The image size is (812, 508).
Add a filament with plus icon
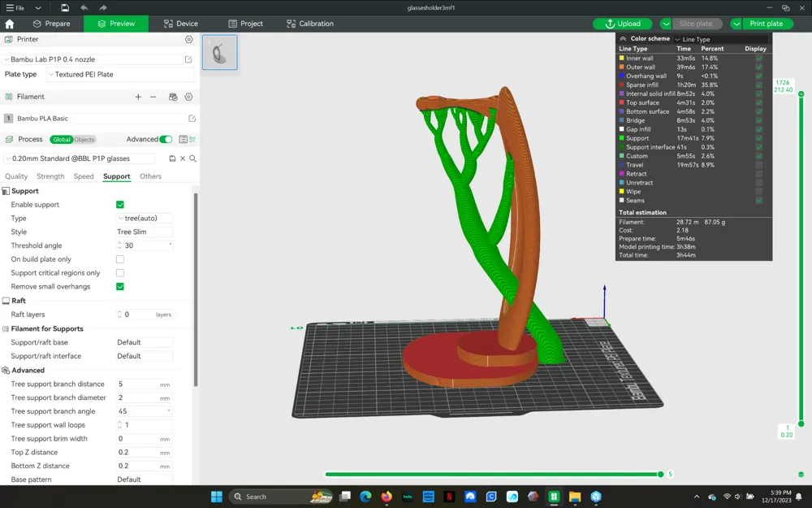click(x=138, y=97)
